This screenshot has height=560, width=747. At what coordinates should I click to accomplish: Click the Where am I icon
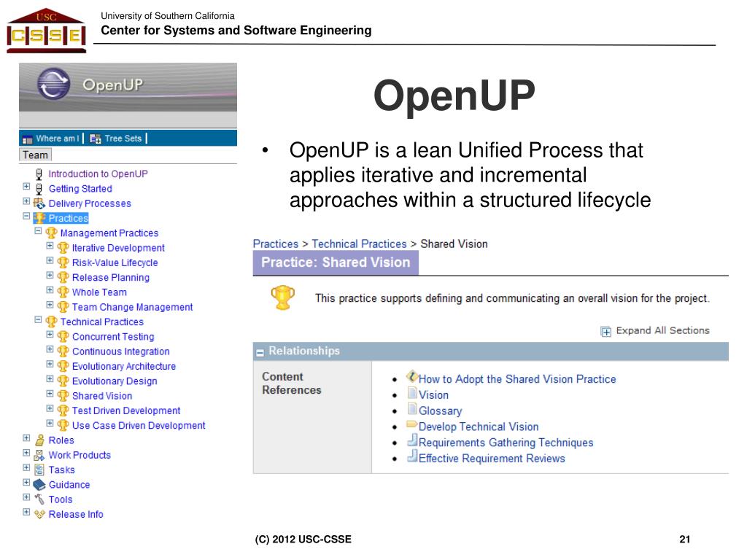pos(27,139)
